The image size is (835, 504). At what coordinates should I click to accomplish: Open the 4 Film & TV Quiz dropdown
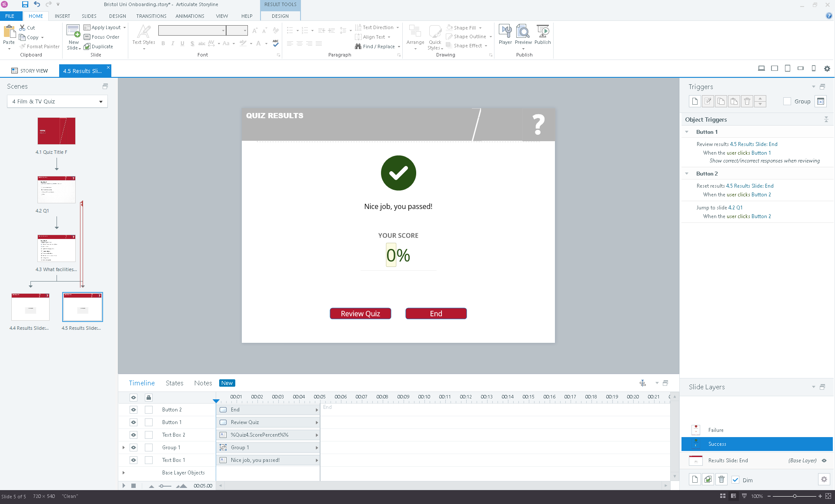[x=100, y=102]
